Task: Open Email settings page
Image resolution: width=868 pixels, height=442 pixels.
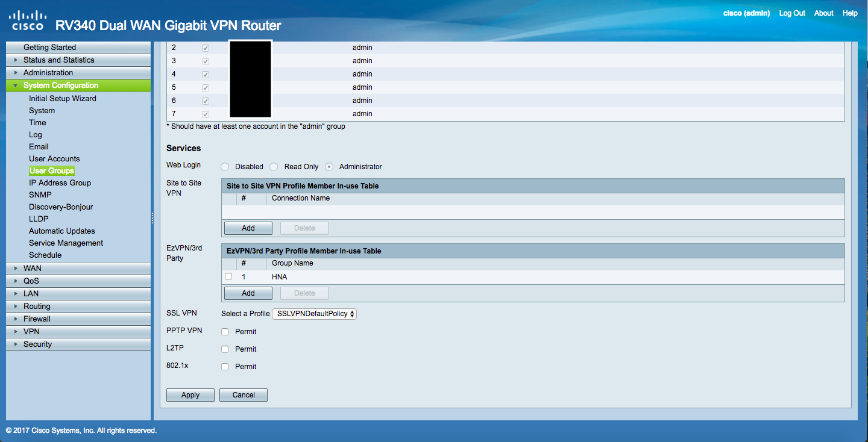Action: tap(39, 147)
